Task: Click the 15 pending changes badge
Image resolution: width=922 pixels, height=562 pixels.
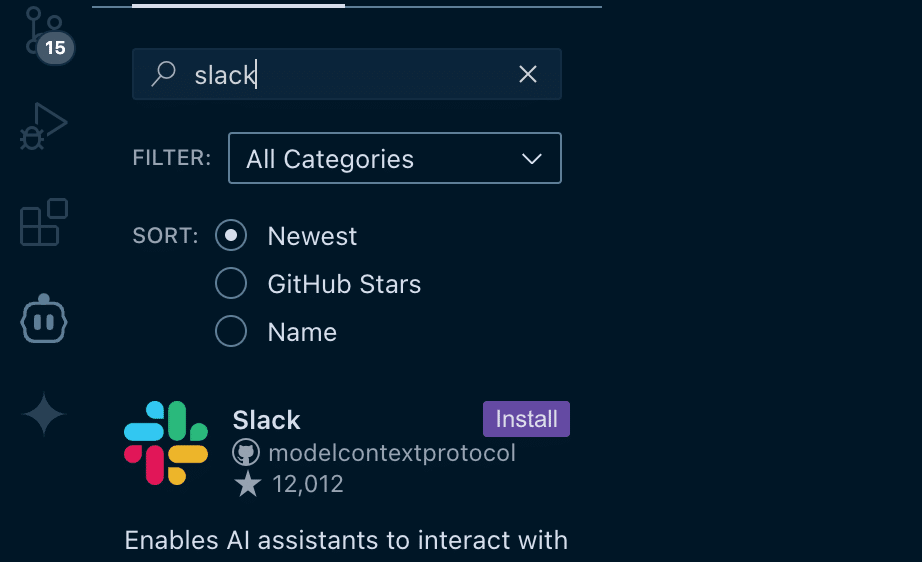Action: click(x=55, y=47)
